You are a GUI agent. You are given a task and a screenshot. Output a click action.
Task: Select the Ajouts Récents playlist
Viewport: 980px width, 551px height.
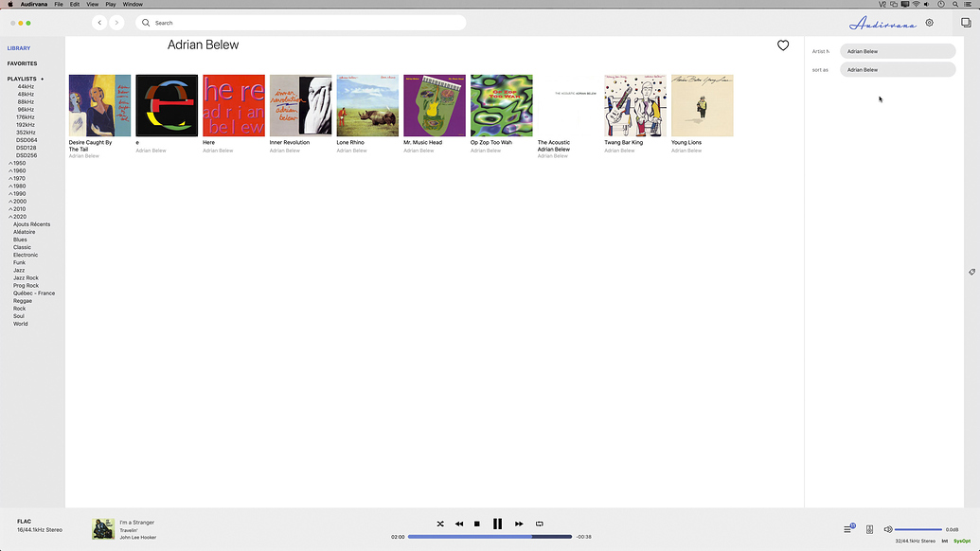32,224
